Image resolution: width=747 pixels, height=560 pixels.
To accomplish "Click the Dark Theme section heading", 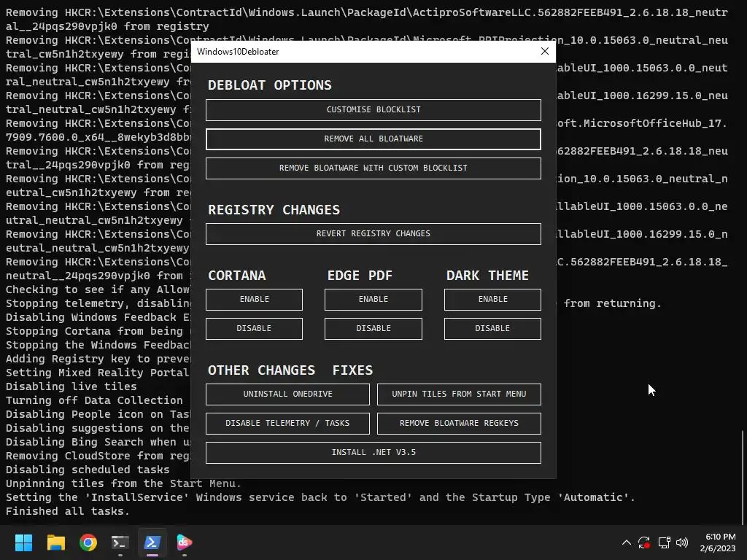I will click(x=487, y=276).
